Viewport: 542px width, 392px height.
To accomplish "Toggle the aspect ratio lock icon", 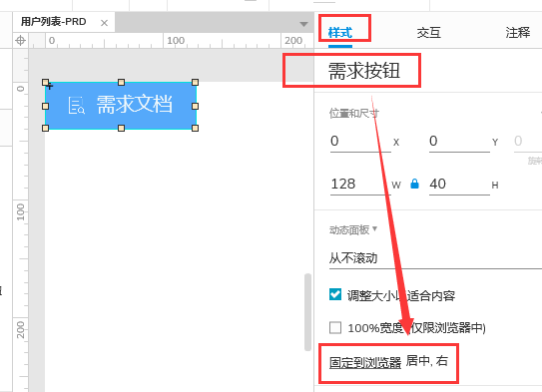I will pyautogui.click(x=414, y=184).
